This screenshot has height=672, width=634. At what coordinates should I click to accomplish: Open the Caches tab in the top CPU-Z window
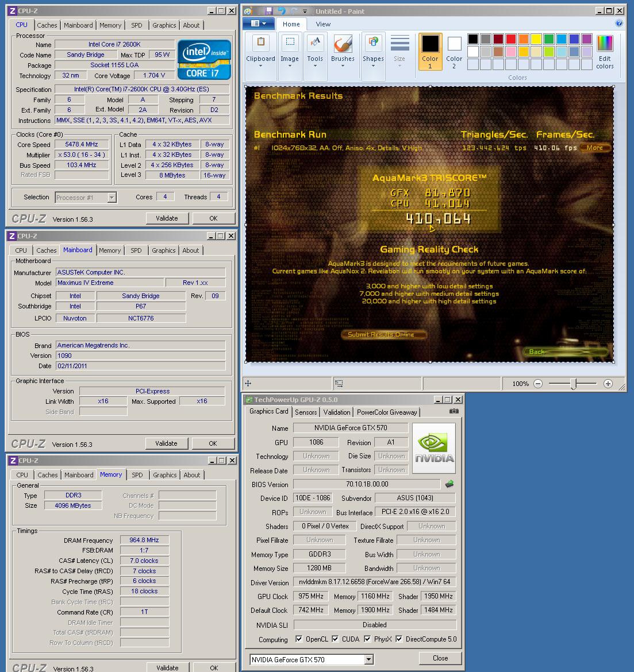[x=47, y=25]
